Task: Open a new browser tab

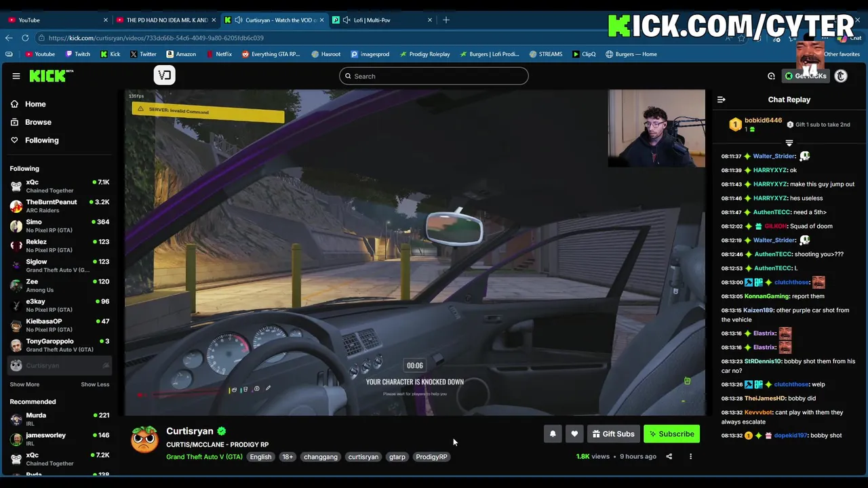Action: pyautogui.click(x=446, y=20)
